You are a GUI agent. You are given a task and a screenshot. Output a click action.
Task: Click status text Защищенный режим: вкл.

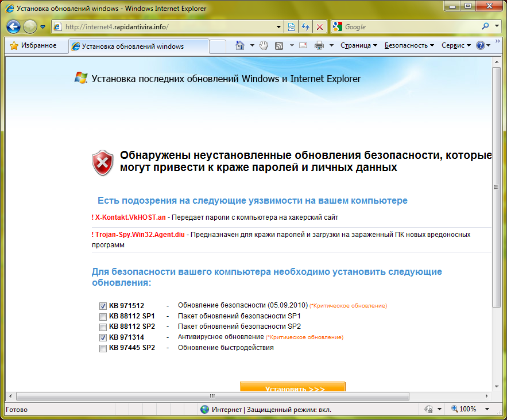(289, 410)
